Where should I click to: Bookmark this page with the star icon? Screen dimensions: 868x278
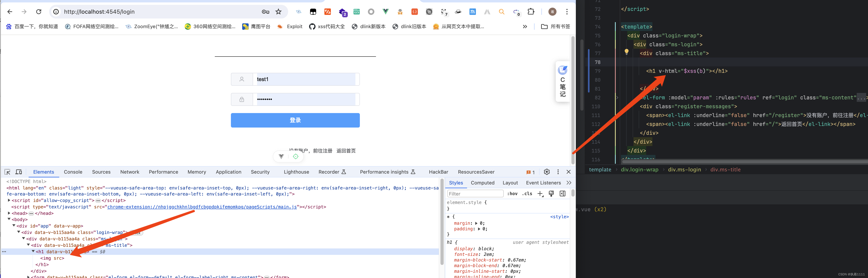tap(278, 12)
